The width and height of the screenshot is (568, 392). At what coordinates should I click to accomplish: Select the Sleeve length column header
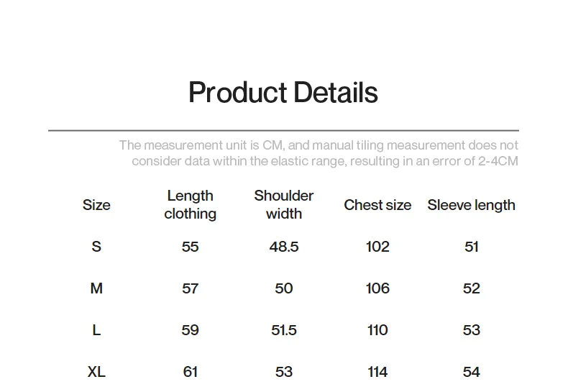coord(471,205)
